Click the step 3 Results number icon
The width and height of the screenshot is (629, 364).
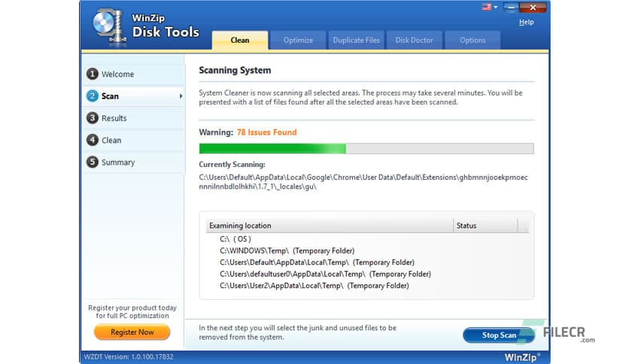click(x=93, y=118)
